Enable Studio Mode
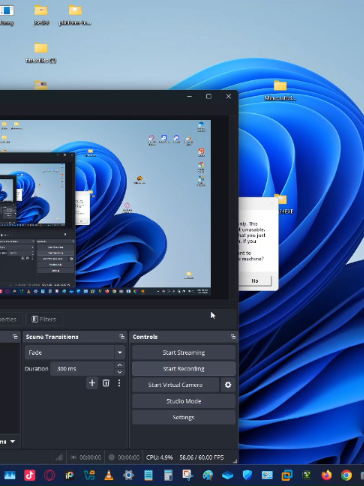The image size is (364, 486). (184, 401)
